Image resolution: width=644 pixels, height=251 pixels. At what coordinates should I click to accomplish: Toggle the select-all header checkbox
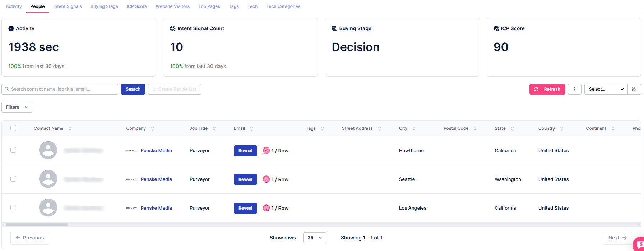tap(13, 128)
